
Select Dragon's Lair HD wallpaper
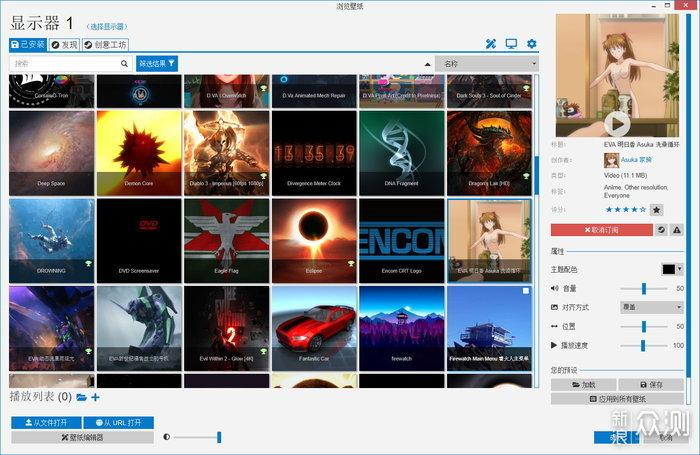point(489,153)
